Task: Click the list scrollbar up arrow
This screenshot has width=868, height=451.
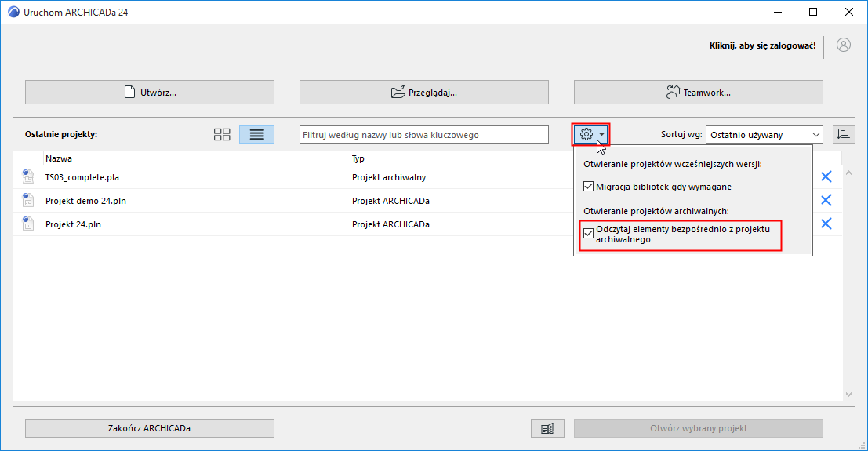Action: [x=848, y=173]
